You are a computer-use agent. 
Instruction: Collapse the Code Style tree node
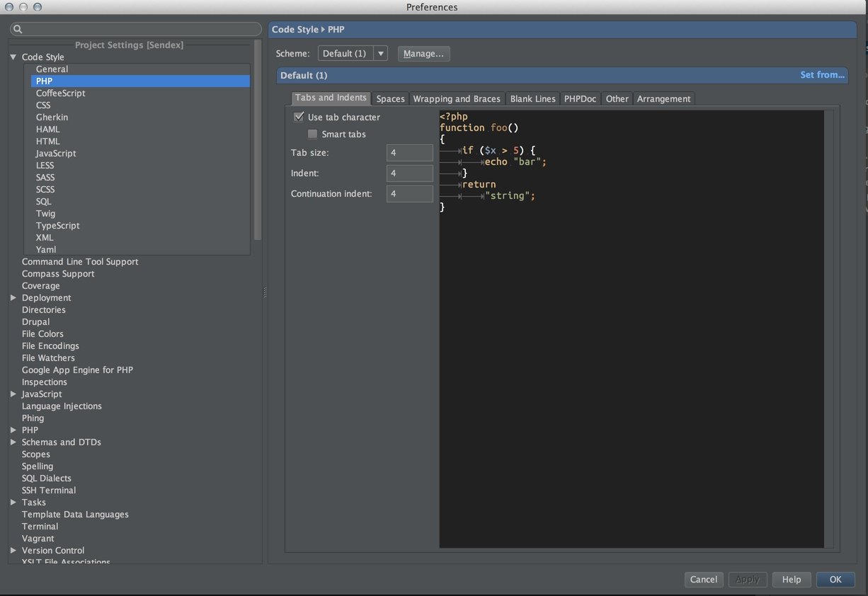13,57
